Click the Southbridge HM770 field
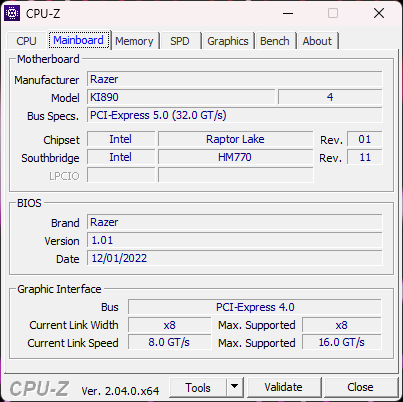This screenshot has height=402, width=403. click(x=235, y=157)
